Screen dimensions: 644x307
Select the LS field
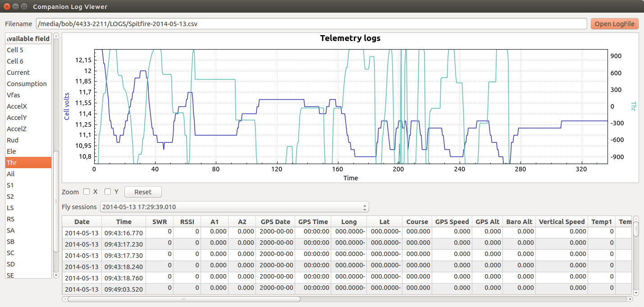[x=28, y=207]
